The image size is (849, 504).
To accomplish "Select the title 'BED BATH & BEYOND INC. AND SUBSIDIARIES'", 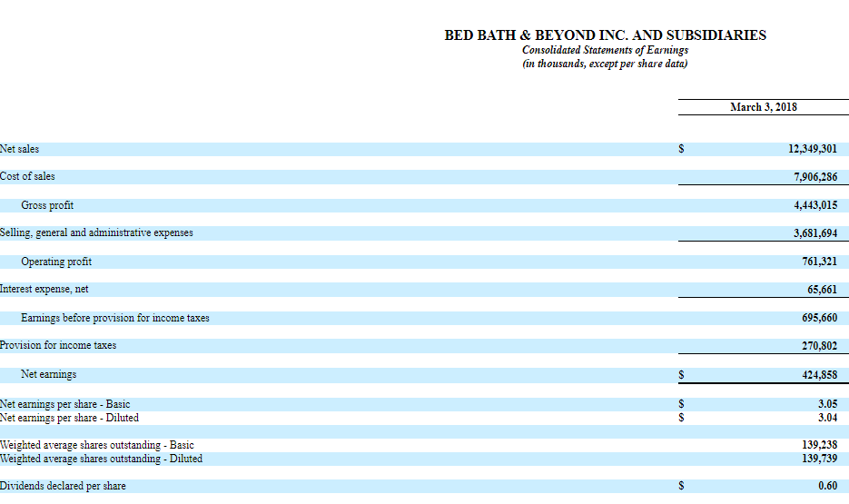I will pos(605,35).
